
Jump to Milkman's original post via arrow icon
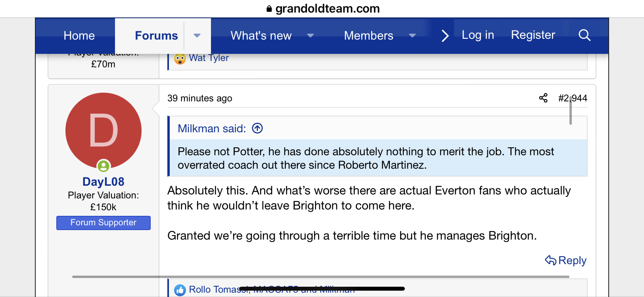[x=257, y=128]
